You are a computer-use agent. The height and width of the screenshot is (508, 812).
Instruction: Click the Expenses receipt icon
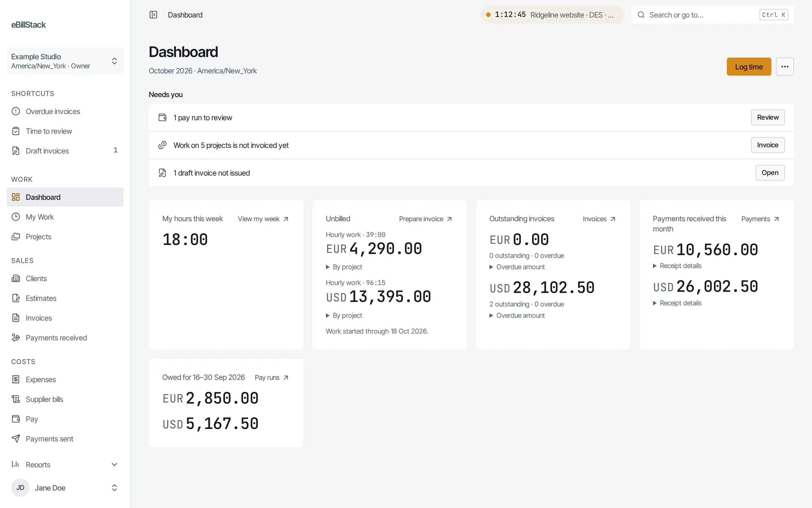tap(16, 380)
